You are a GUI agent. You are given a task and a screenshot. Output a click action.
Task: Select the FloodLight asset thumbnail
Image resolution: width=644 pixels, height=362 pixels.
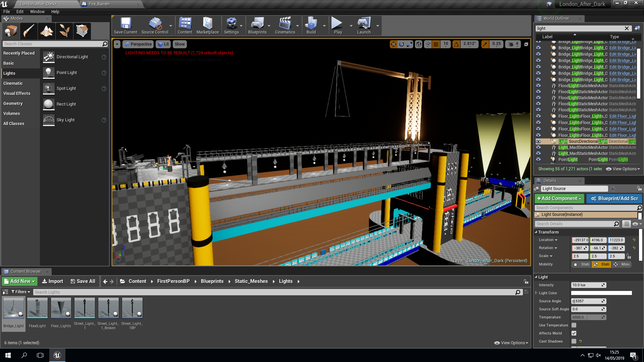[x=37, y=307]
